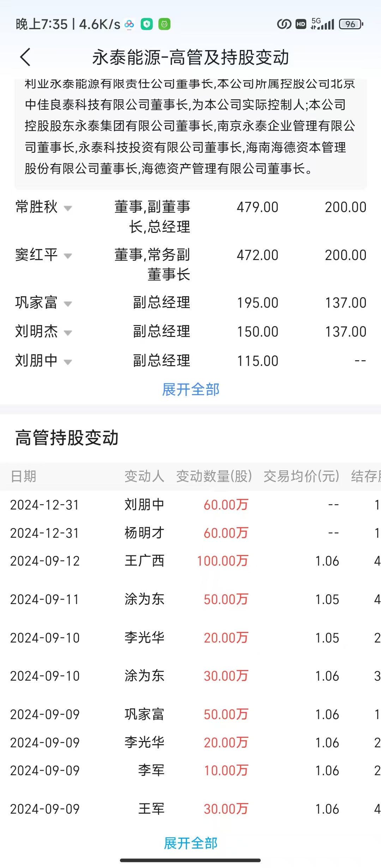The image size is (381, 868).
Task: Select 涂为东 in the 2024-09-10 row
Action: click(x=144, y=676)
